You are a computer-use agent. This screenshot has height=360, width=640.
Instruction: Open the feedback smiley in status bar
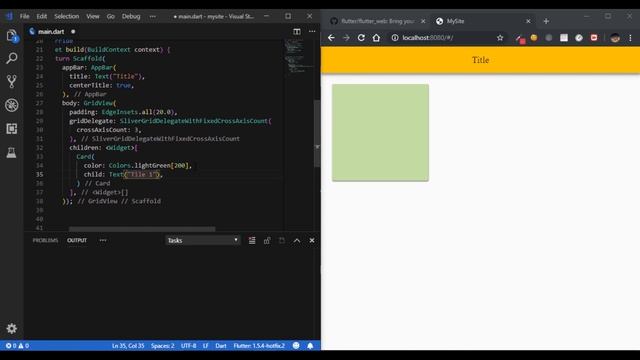point(296,346)
